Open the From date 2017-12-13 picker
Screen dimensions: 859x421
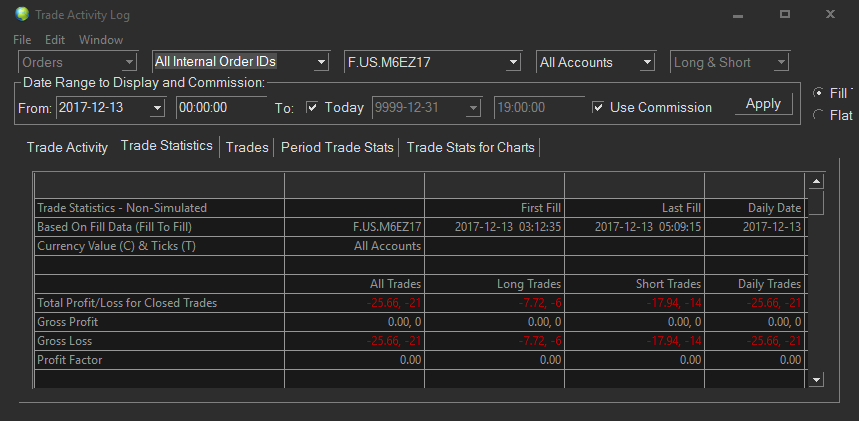pos(110,107)
